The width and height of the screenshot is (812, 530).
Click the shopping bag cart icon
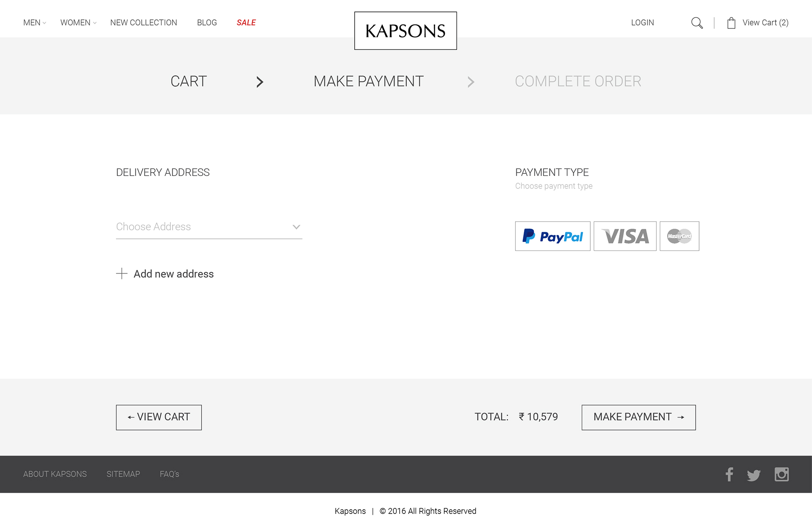click(731, 23)
